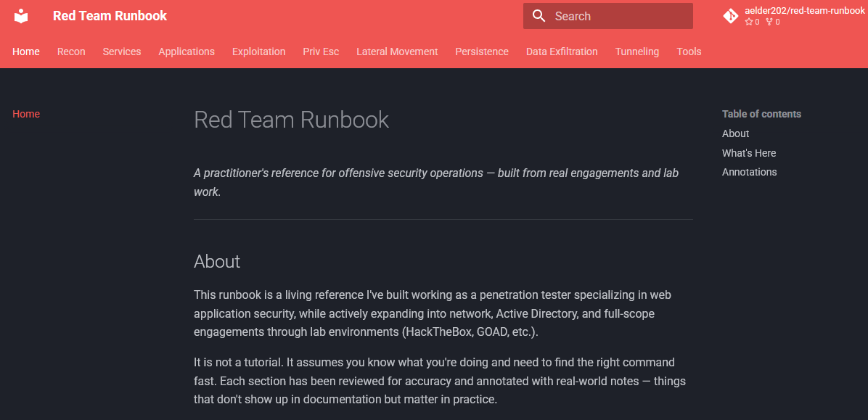Select the Persistence tab

pyautogui.click(x=482, y=52)
